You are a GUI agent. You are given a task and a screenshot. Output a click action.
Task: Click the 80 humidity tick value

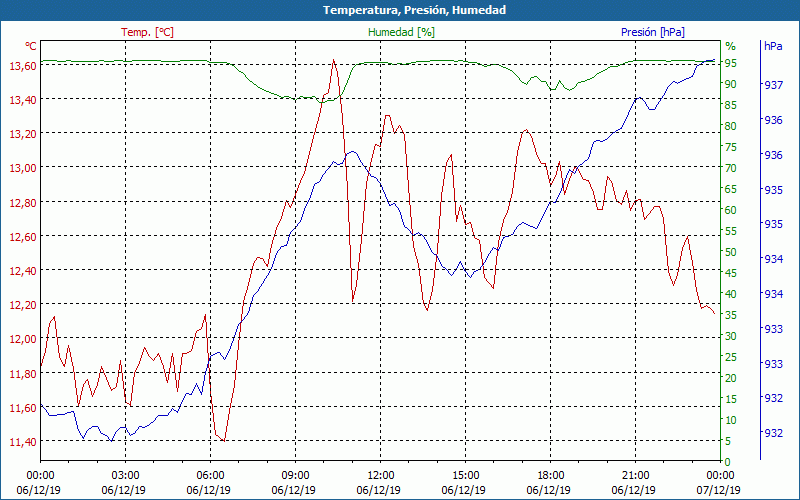click(731, 126)
